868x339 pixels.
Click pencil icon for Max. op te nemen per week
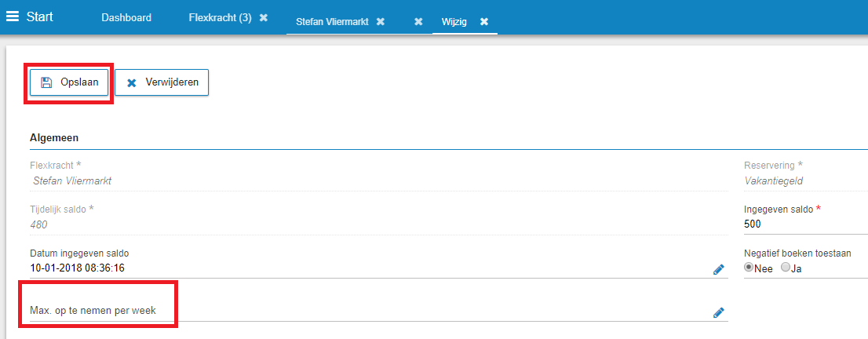[x=719, y=313]
